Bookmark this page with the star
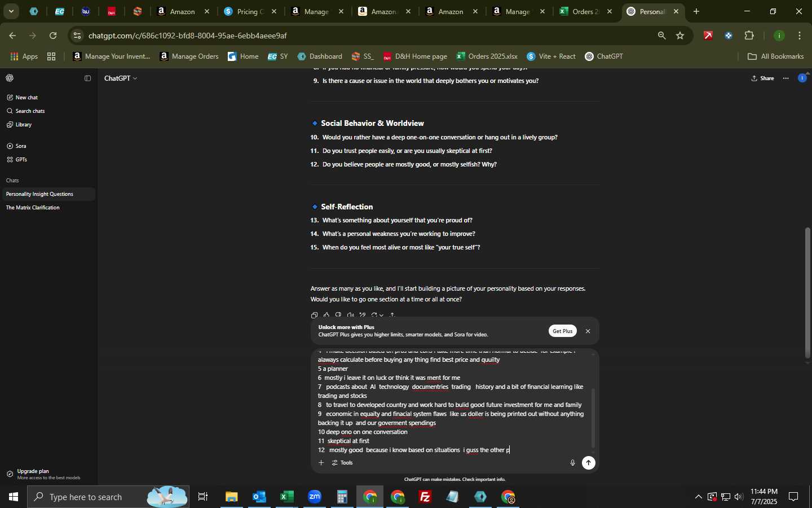The height and width of the screenshot is (508, 812). [680, 36]
